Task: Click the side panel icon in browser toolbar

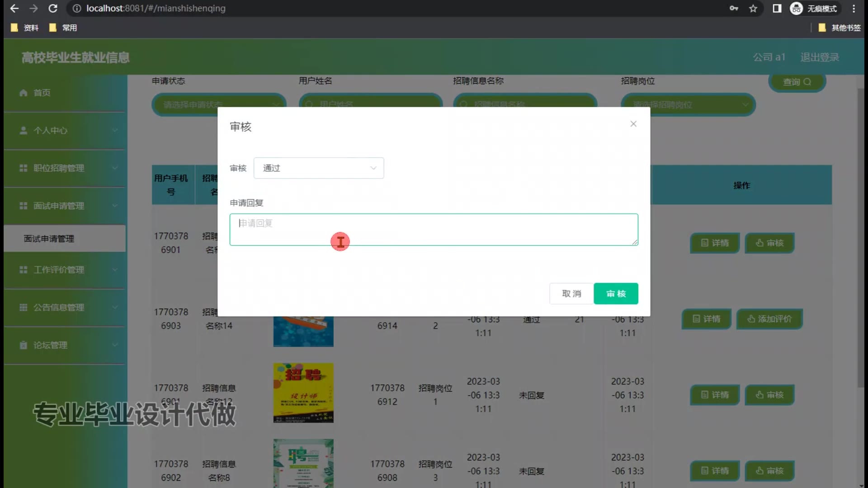Action: point(777,8)
